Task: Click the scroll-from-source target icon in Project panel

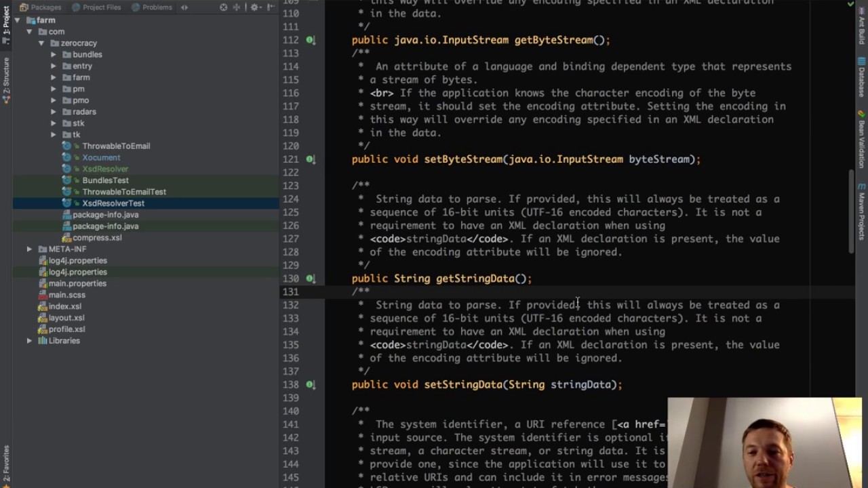Action: (x=224, y=7)
